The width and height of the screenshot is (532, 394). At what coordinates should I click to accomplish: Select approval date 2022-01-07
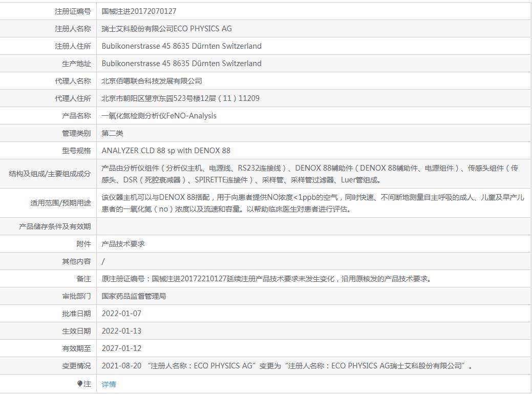[x=121, y=314]
